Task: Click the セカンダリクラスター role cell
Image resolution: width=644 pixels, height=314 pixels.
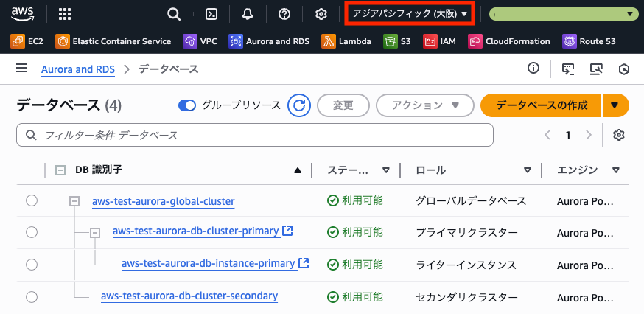Action: coord(466,297)
